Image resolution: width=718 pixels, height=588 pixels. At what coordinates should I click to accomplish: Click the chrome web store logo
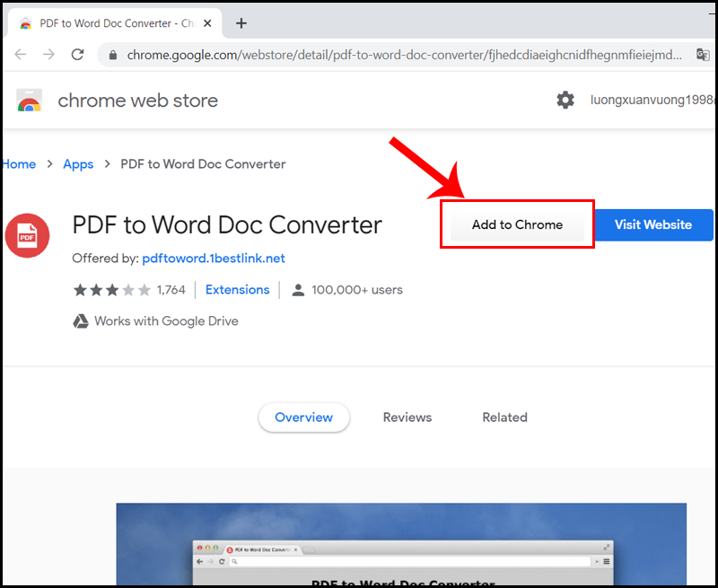[x=29, y=100]
